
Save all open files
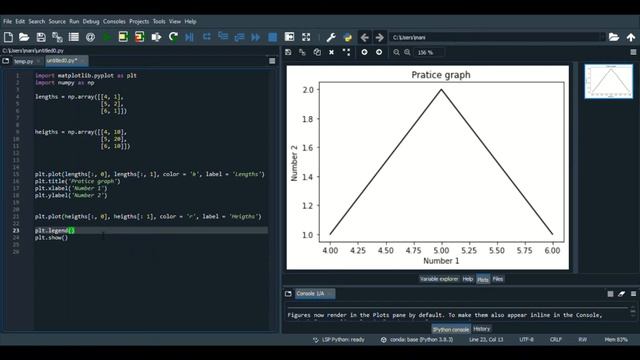(x=57, y=37)
